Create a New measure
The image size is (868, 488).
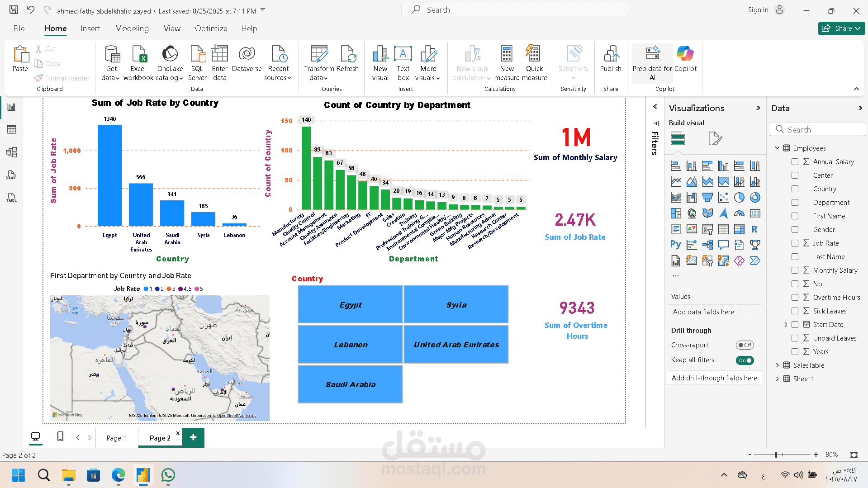tap(507, 63)
